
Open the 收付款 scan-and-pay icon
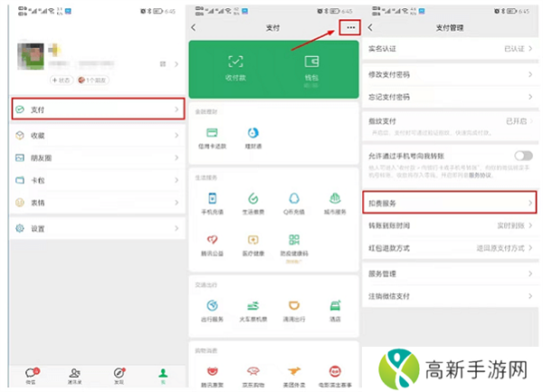point(235,62)
